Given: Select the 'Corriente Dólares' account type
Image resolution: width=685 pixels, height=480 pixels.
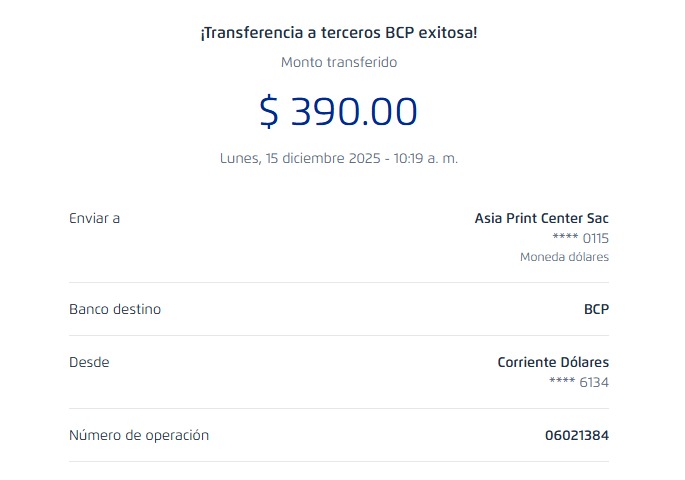Looking at the screenshot, I should pyautogui.click(x=553, y=362).
